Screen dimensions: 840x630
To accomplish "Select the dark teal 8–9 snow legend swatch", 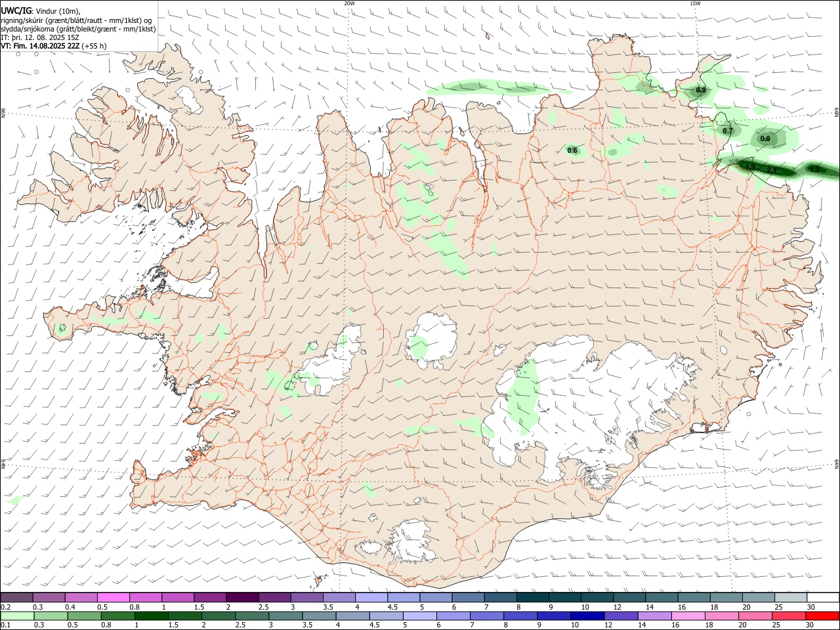I will point(532,597).
